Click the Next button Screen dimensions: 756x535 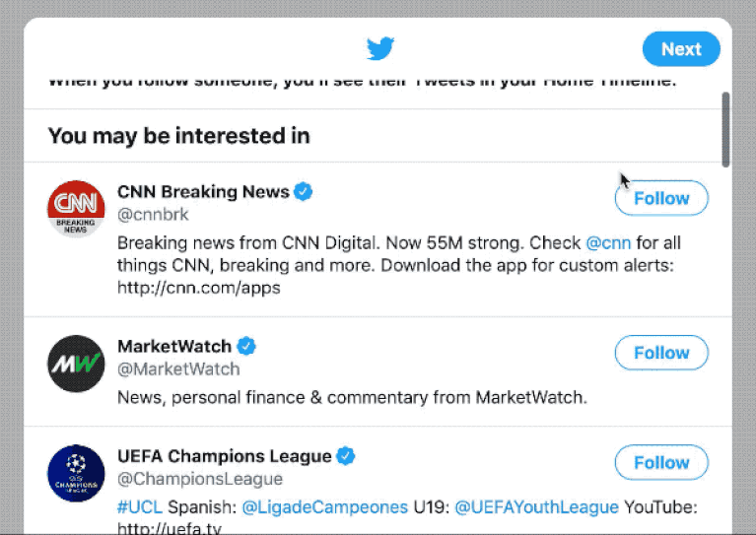click(x=680, y=49)
